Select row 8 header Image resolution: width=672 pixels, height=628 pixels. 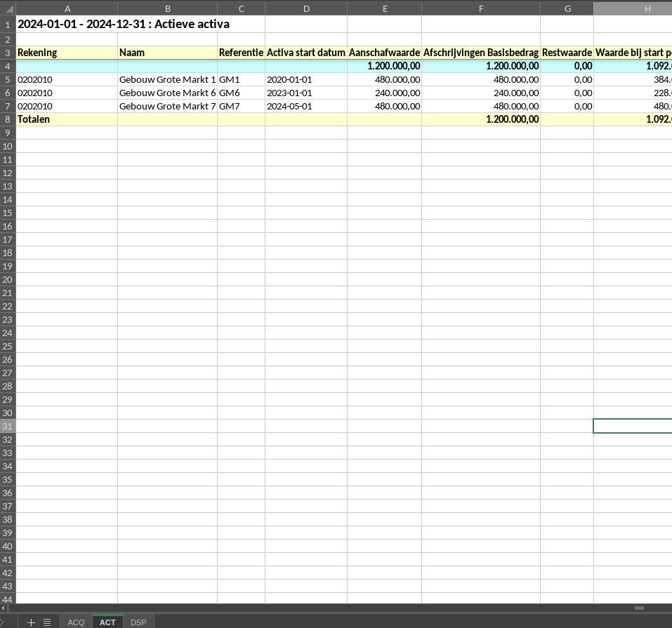pyautogui.click(x=8, y=119)
